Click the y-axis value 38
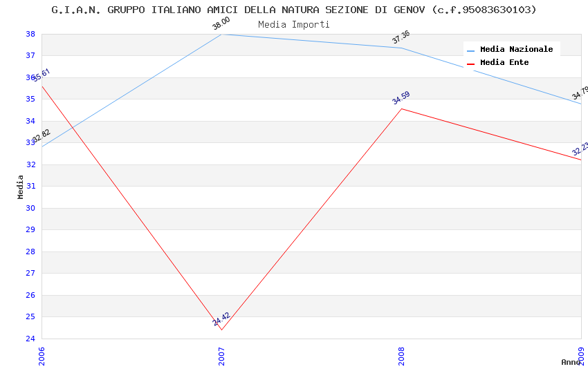This screenshot has width=588, height=380. coord(30,34)
